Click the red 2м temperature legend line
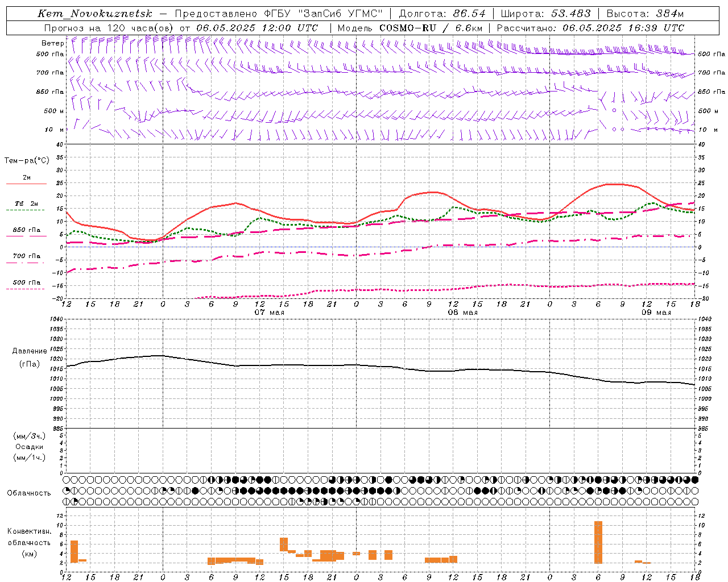This screenshot has height=582, width=728. [26, 184]
